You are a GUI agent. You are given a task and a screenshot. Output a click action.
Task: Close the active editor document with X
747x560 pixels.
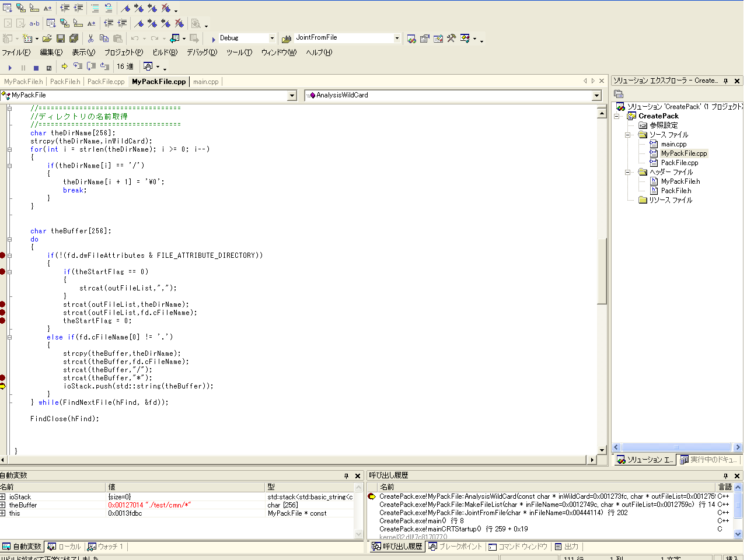pos(602,81)
